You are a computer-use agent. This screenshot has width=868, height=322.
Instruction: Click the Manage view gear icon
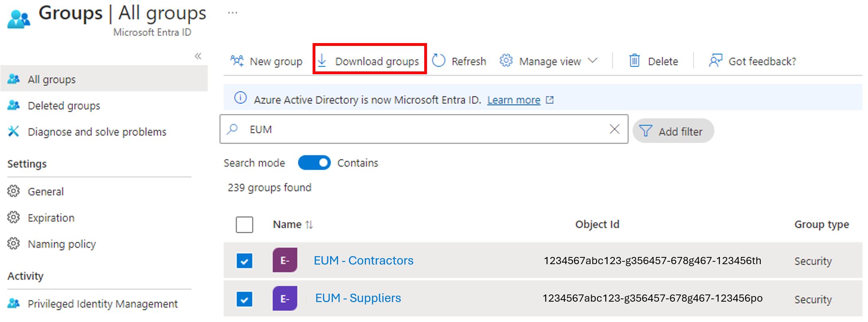click(506, 61)
